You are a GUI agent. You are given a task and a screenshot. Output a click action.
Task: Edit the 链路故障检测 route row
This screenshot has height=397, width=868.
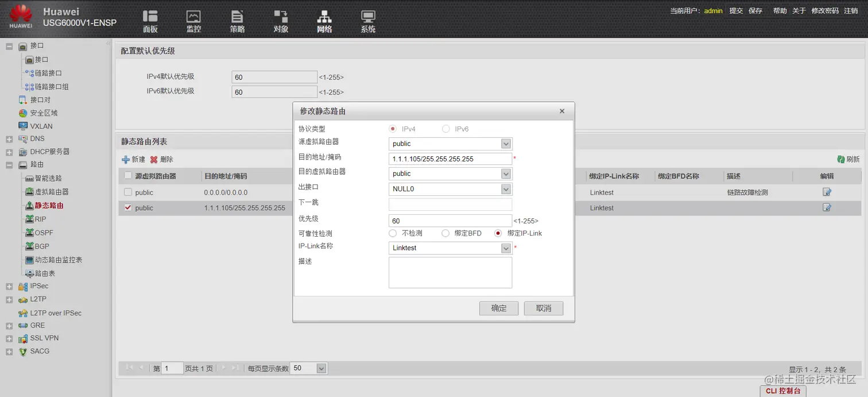tap(827, 192)
